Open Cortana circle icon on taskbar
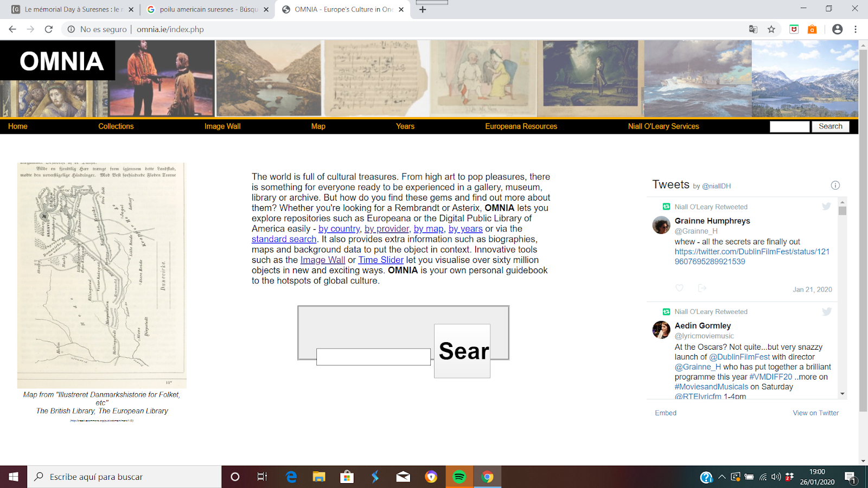 tap(235, 477)
